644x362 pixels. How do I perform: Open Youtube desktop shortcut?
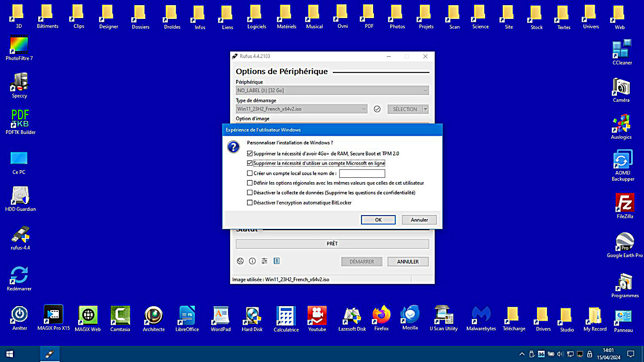click(317, 319)
